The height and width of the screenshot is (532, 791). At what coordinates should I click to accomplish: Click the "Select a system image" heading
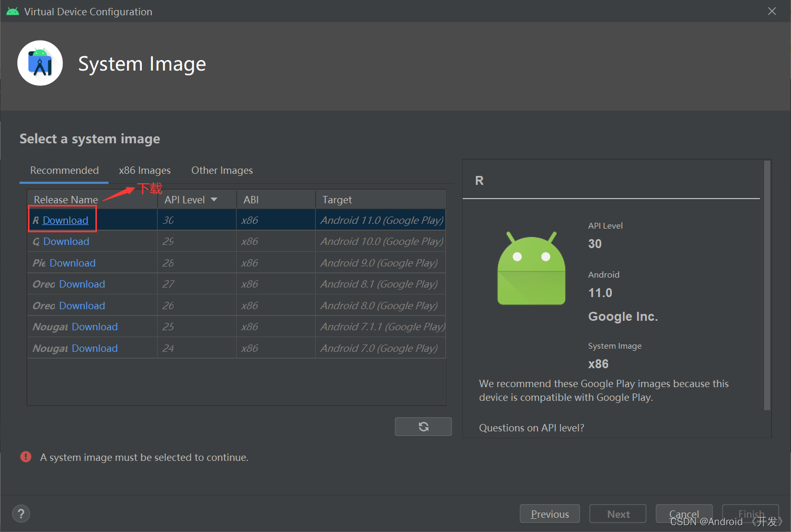click(x=90, y=139)
